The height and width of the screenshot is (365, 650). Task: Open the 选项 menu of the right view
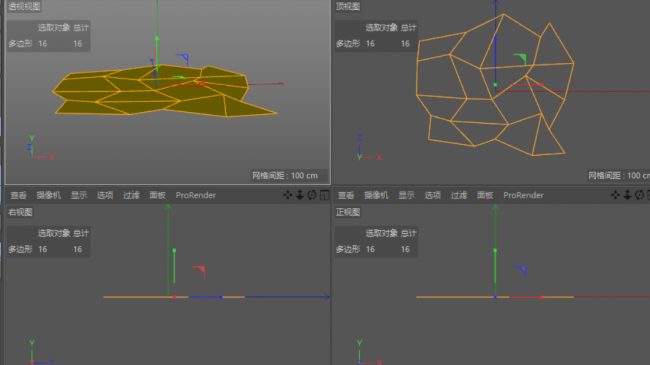pyautogui.click(x=105, y=195)
